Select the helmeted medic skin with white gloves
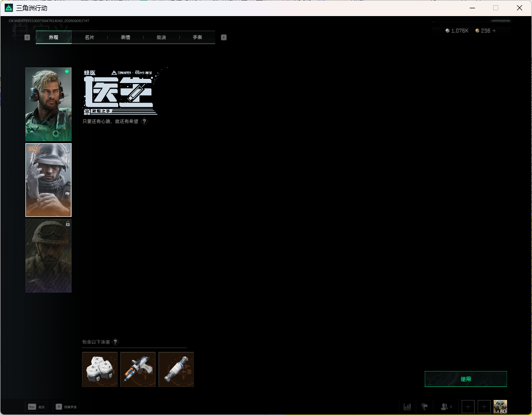The width and height of the screenshot is (532, 415). 49,180
